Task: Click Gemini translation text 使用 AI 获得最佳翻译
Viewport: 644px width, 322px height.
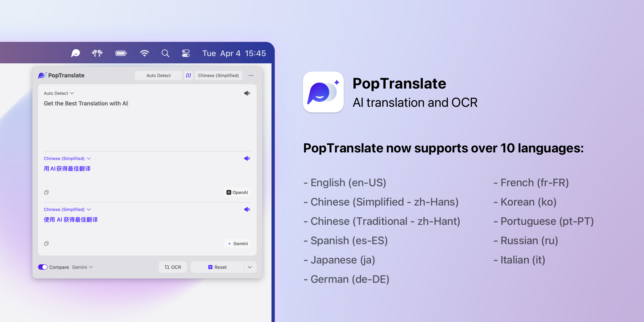Action: [71, 219]
